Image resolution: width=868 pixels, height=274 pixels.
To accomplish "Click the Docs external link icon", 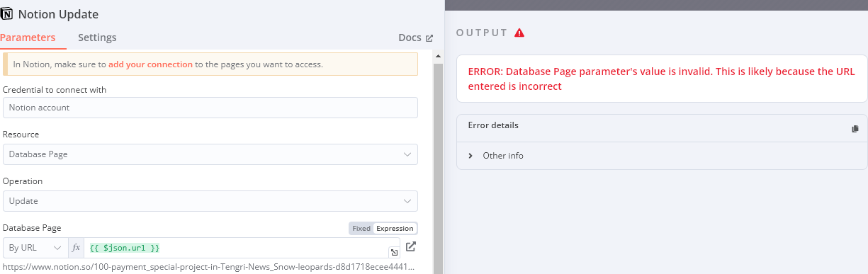I will point(429,38).
